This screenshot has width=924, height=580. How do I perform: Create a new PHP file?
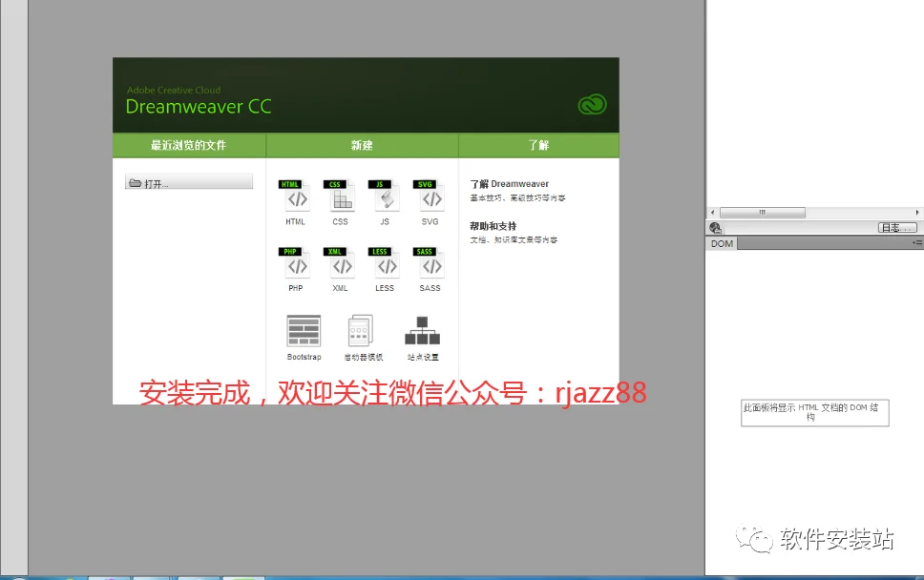[x=296, y=269]
